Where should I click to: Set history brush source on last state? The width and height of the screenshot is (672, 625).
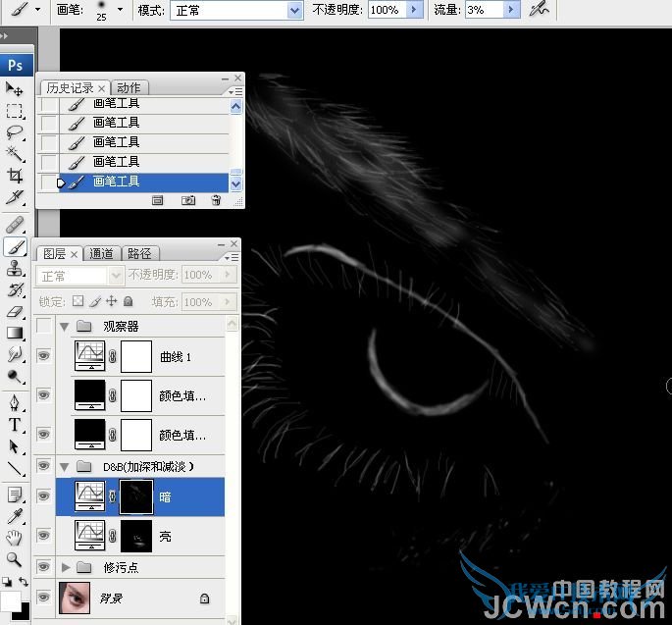click(x=49, y=182)
